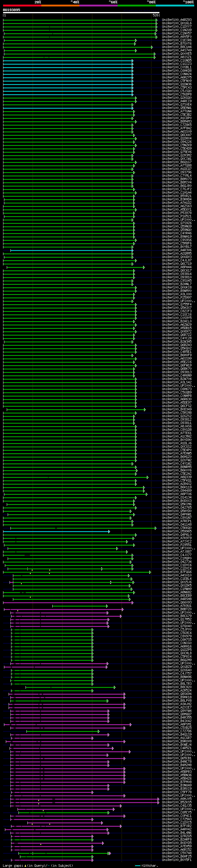Click the UniRef100_C5MIM8 label
The height and width of the screenshot is (868, 197).
tap(177, 413)
